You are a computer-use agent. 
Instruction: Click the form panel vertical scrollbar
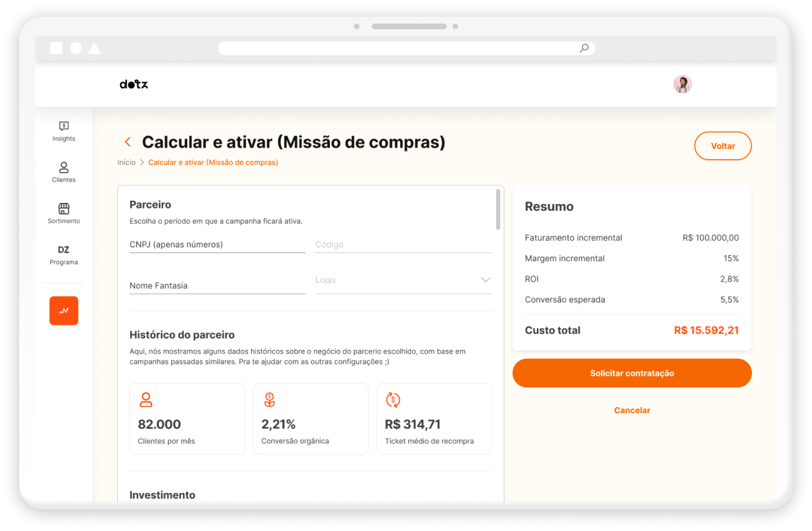(x=498, y=210)
